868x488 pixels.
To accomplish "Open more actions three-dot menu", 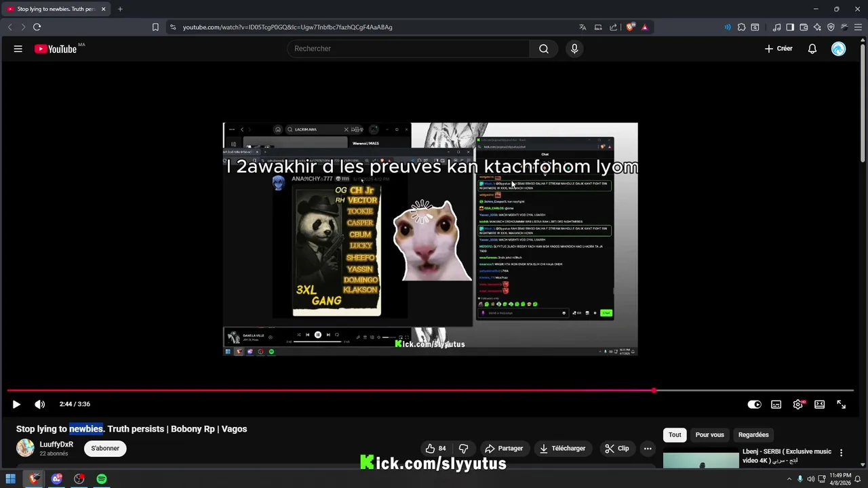I will (x=648, y=449).
